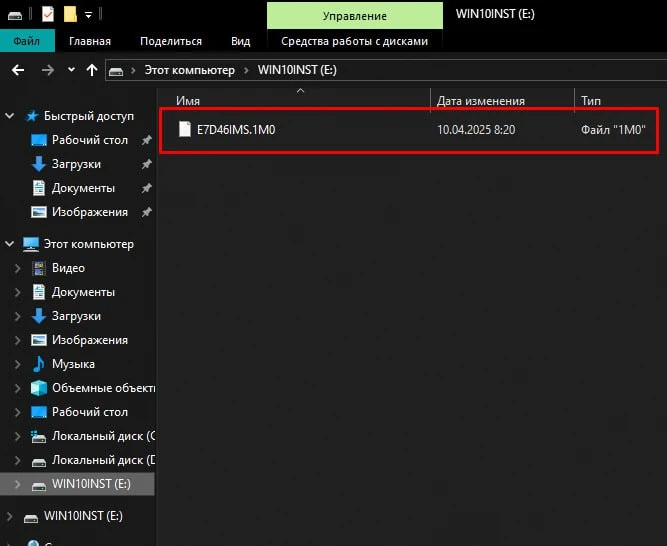Click the E7D46IMS.1M0 file icon
This screenshot has width=667, height=546.
184,130
